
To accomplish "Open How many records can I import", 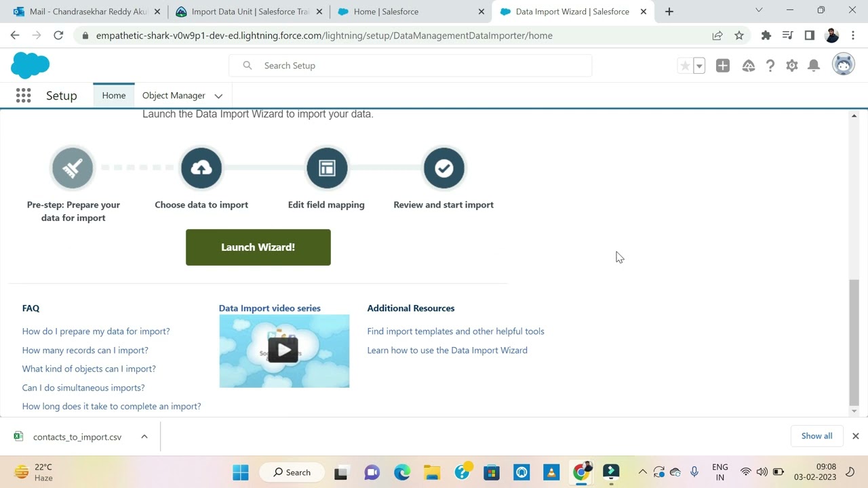I will tap(85, 350).
